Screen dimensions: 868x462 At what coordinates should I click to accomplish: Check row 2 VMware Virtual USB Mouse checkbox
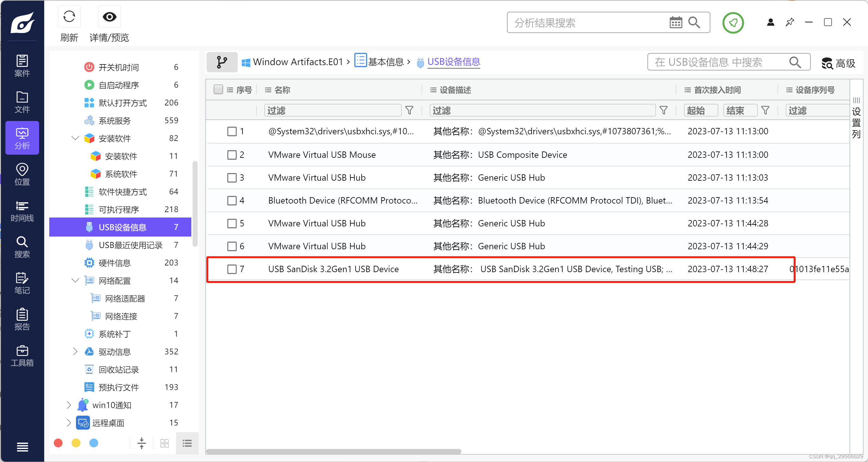pos(232,155)
